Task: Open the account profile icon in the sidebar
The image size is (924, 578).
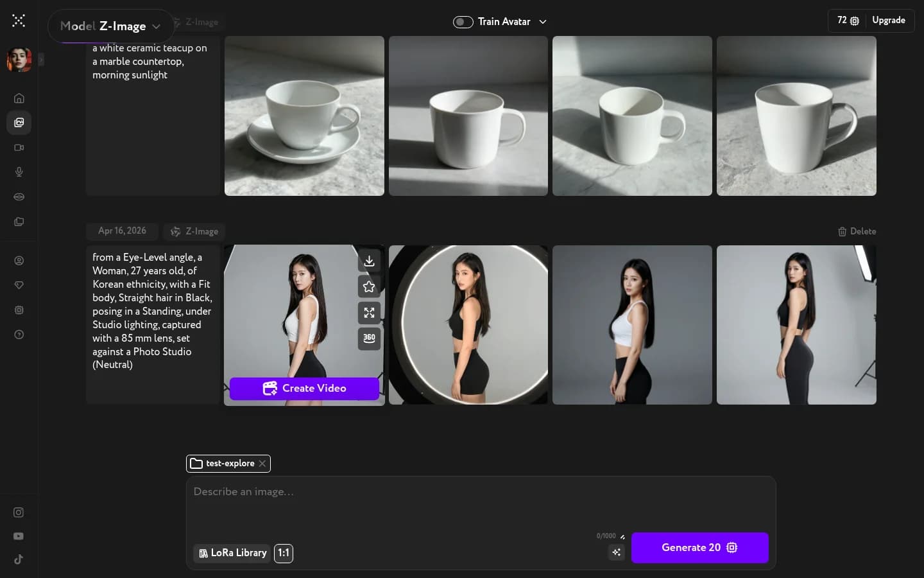Action: 19,261
